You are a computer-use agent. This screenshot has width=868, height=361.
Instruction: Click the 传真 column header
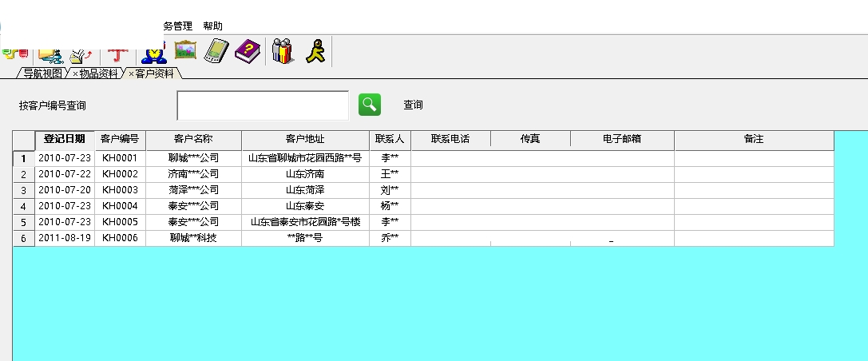point(530,139)
